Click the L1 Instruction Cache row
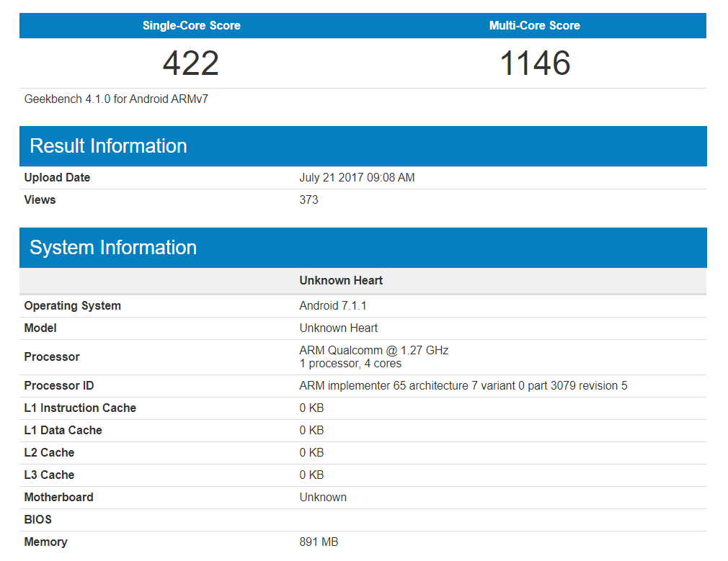The width and height of the screenshot is (728, 561). point(80,408)
